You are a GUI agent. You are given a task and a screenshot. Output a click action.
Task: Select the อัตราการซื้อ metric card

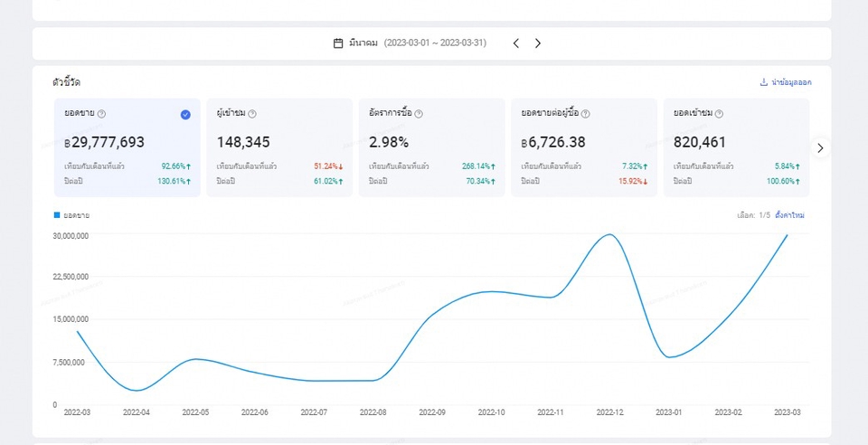click(432, 147)
